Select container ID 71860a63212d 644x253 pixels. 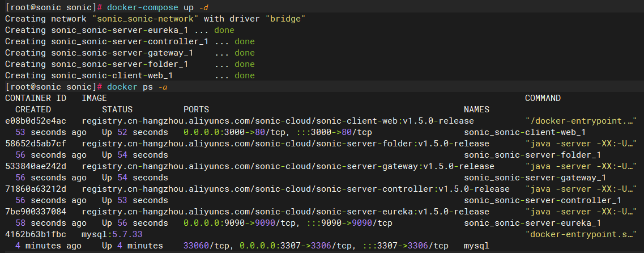pyautogui.click(x=36, y=189)
